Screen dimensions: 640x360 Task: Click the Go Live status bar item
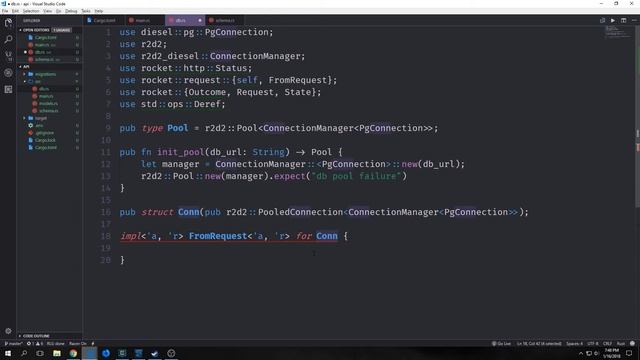pyautogui.click(x=501, y=343)
